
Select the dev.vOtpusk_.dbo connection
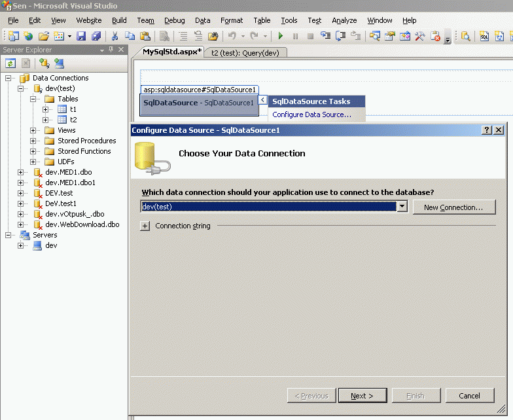tap(75, 214)
